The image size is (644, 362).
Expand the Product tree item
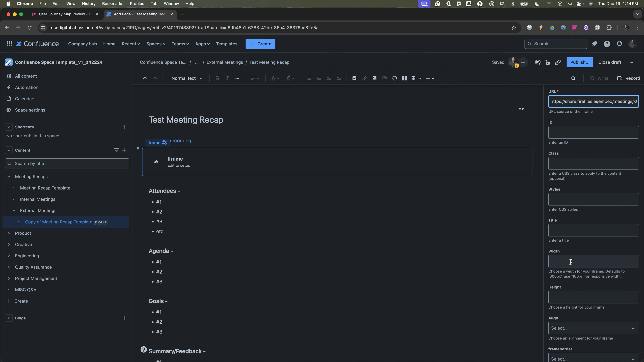(9, 233)
